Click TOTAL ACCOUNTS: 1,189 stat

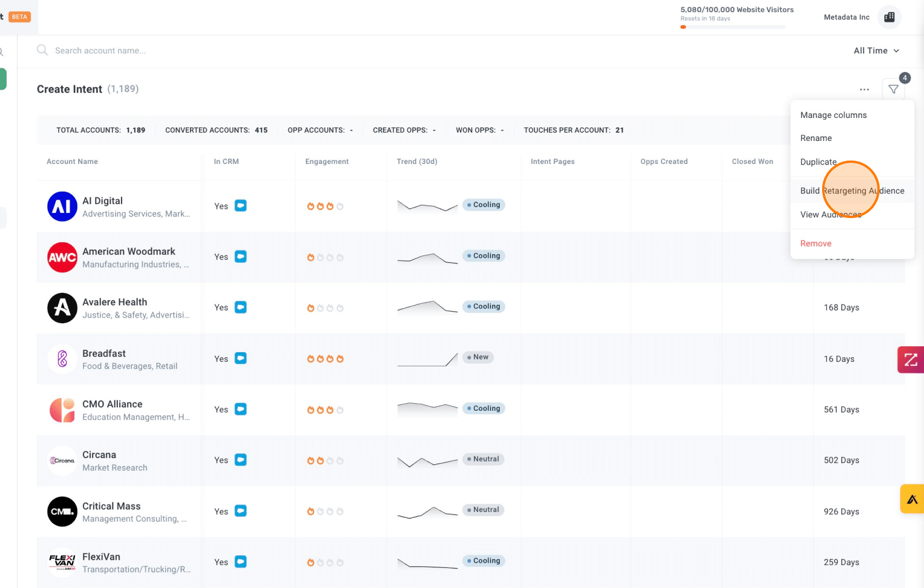click(101, 130)
